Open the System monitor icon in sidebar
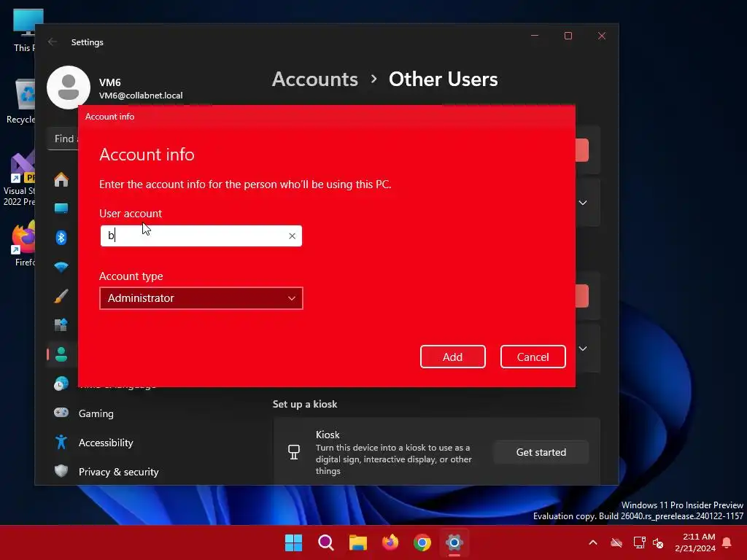Screen dimensions: 747x560 [x=61, y=208]
